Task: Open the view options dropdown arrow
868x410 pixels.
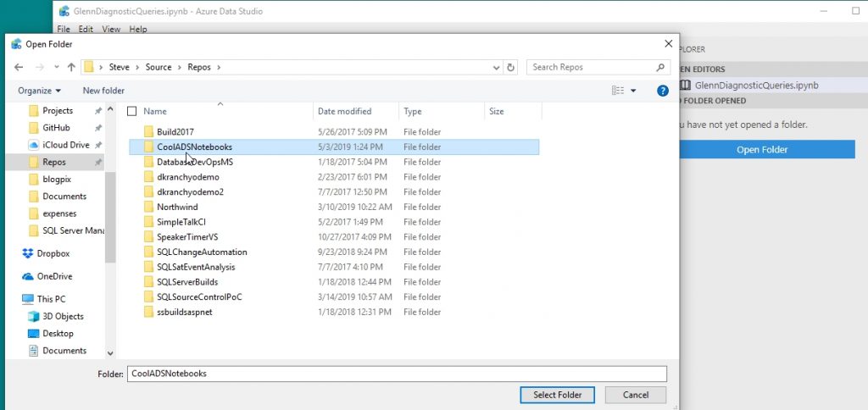Action: click(633, 91)
